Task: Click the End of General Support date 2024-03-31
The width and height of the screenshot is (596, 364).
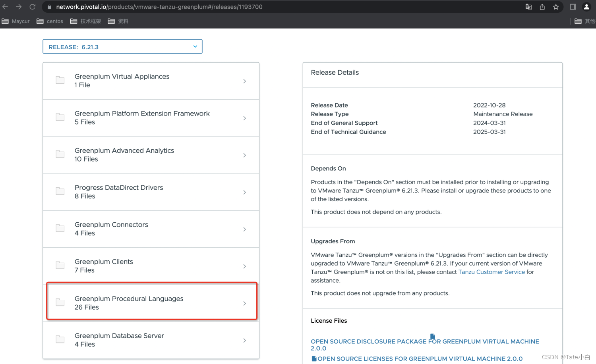Action: point(490,123)
